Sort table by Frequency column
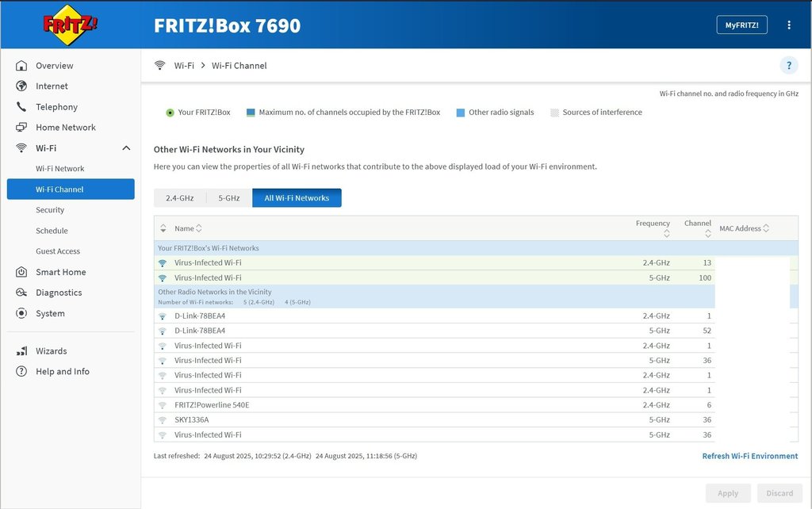The width and height of the screenshot is (812, 509). [x=666, y=234]
